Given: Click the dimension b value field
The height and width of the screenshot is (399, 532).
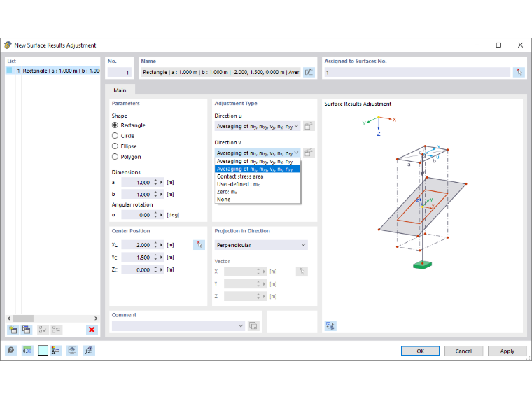Looking at the screenshot, I should click(136, 194).
